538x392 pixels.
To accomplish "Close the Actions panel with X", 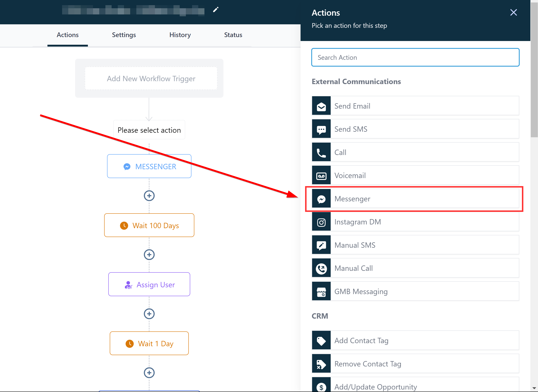I will (x=513, y=12).
